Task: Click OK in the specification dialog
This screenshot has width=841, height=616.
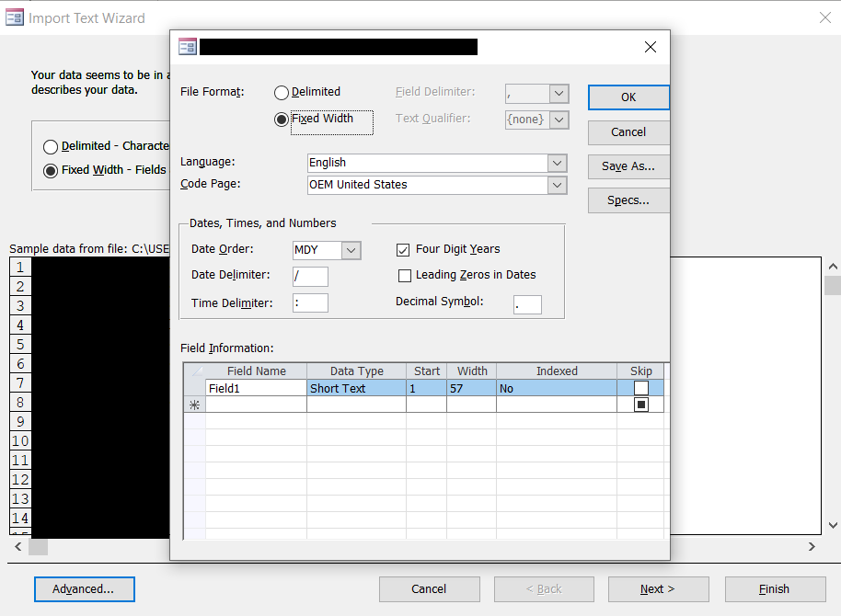Action: coord(628,97)
